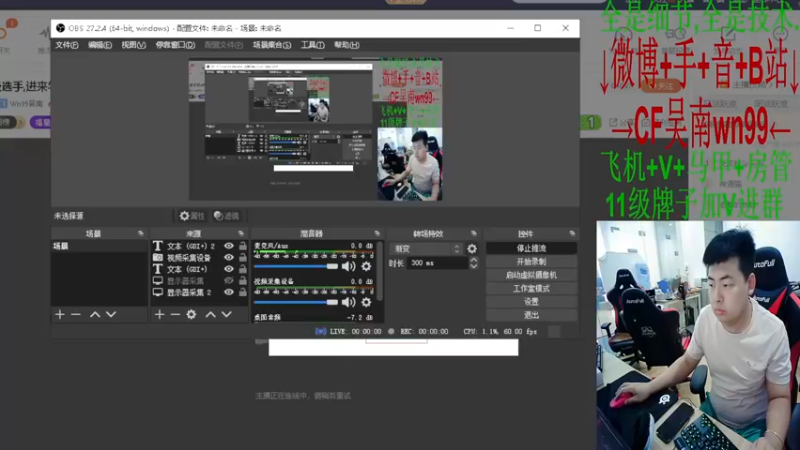Open the 视图(V) menu
800x450 pixels.
(x=133, y=45)
